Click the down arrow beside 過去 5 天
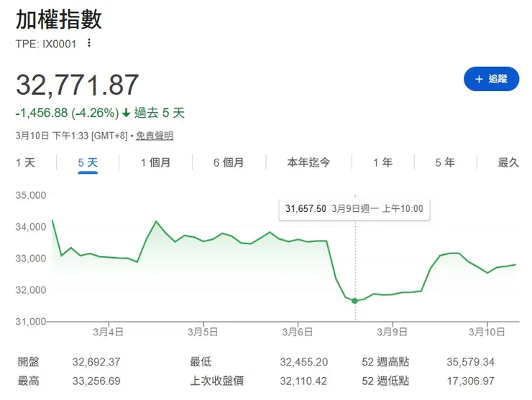 click(127, 113)
